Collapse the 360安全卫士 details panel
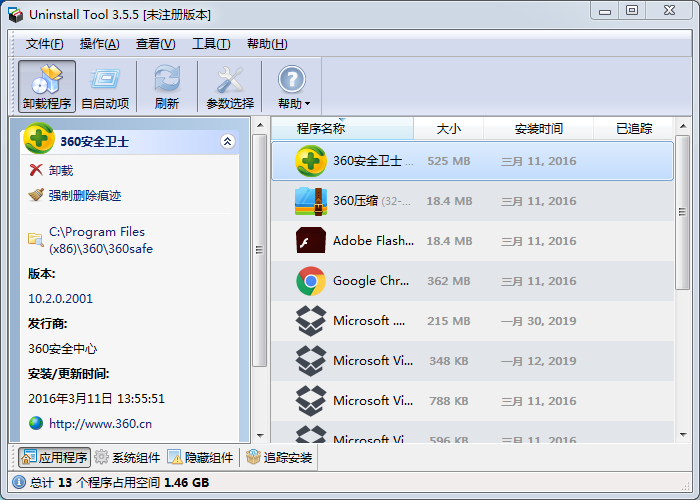This screenshot has width=700, height=500. tap(227, 142)
